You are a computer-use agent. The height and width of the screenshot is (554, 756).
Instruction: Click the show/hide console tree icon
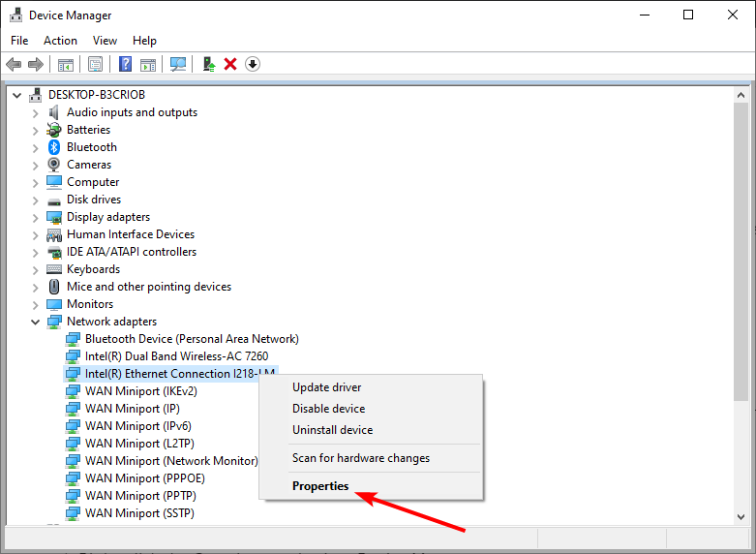point(66,64)
